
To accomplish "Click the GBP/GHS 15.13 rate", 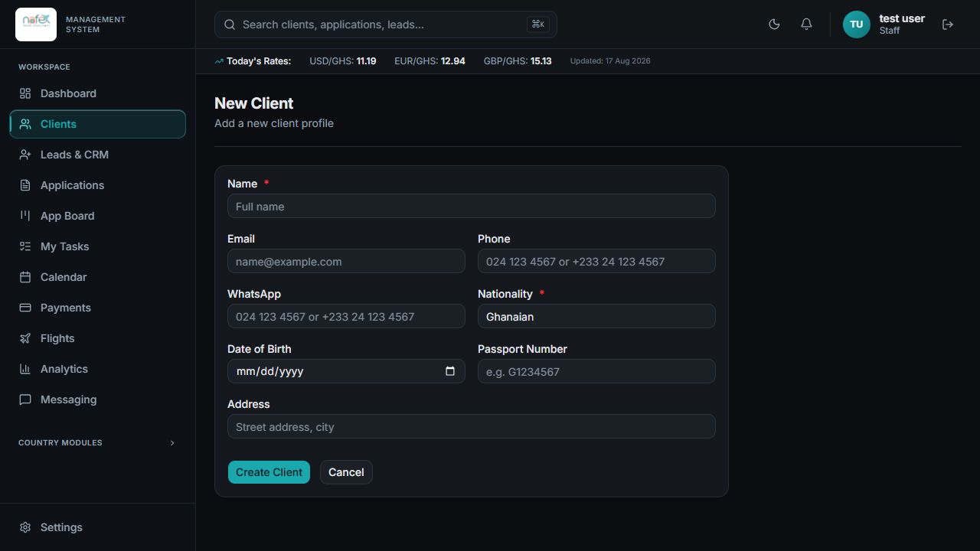I will 518,61.
